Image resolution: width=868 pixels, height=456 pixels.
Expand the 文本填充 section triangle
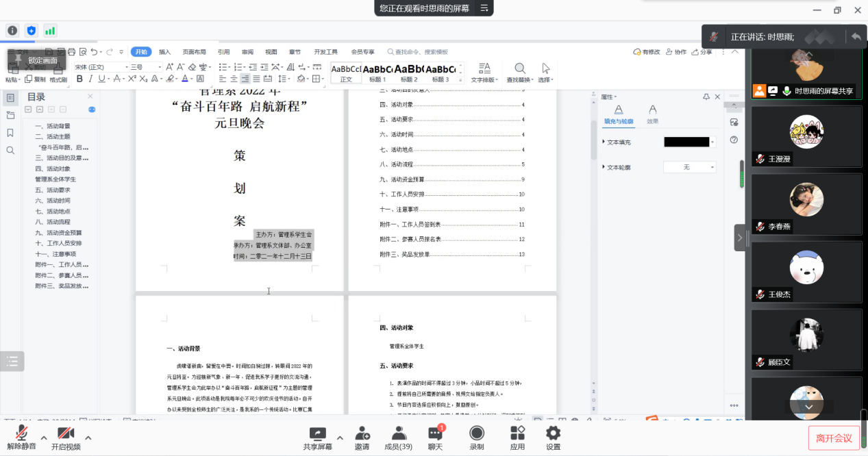pyautogui.click(x=604, y=142)
